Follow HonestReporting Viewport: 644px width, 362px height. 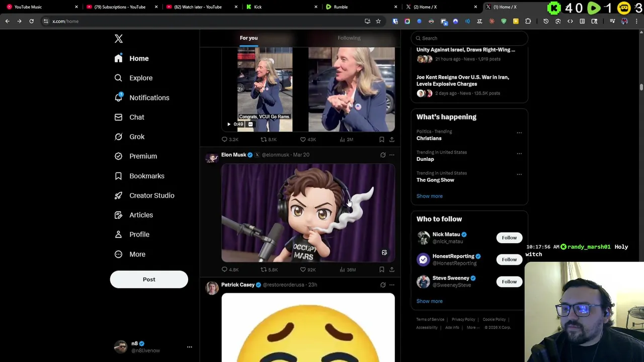point(509,259)
